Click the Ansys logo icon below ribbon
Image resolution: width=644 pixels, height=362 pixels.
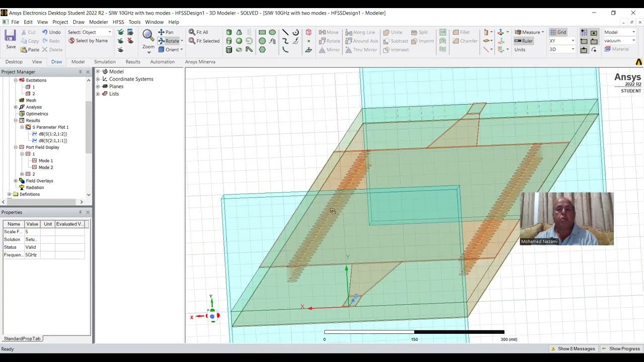click(638, 62)
